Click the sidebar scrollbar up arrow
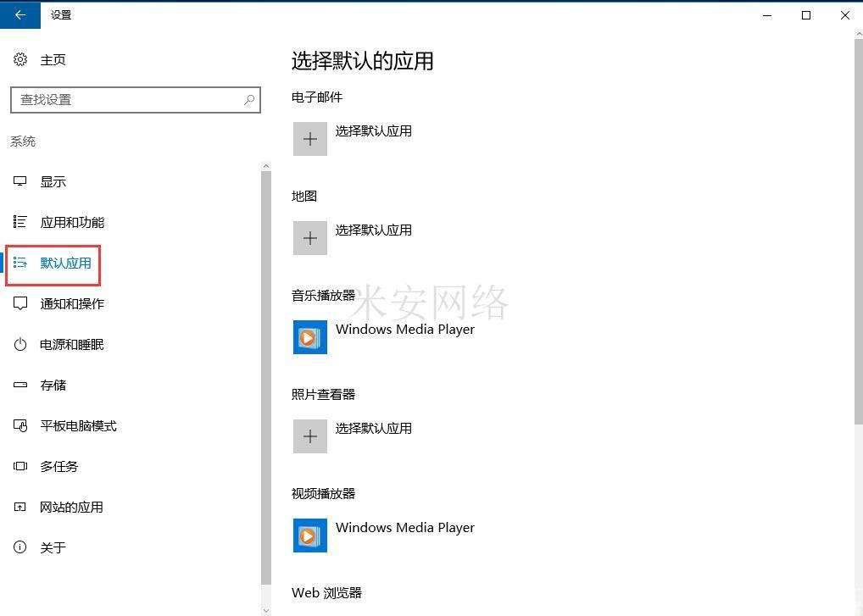This screenshot has width=863, height=616. click(266, 166)
